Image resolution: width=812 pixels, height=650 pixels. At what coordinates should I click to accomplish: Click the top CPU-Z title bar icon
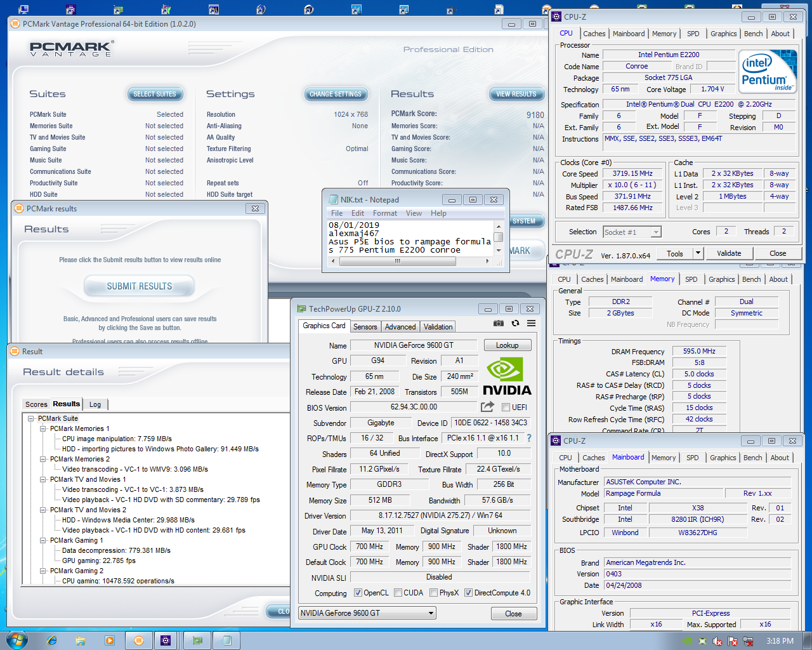coord(556,17)
